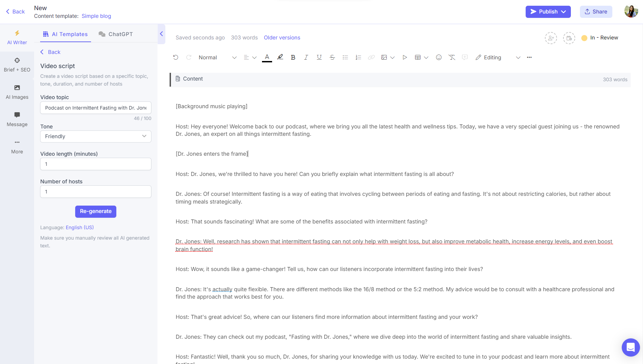
Task: Click the assign user icon
Action: pyautogui.click(x=551, y=38)
